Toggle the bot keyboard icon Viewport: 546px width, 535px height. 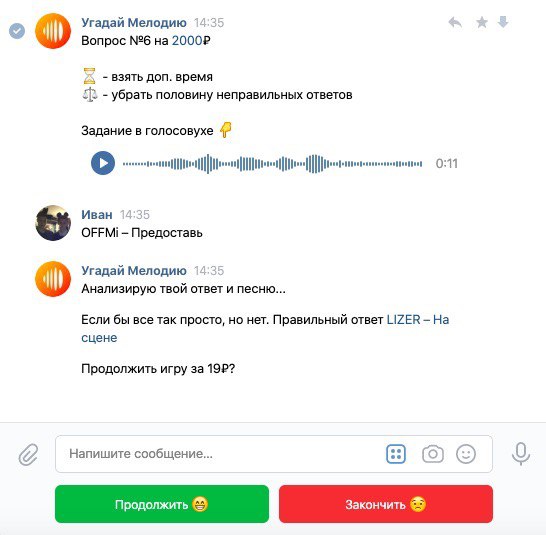tap(396, 454)
